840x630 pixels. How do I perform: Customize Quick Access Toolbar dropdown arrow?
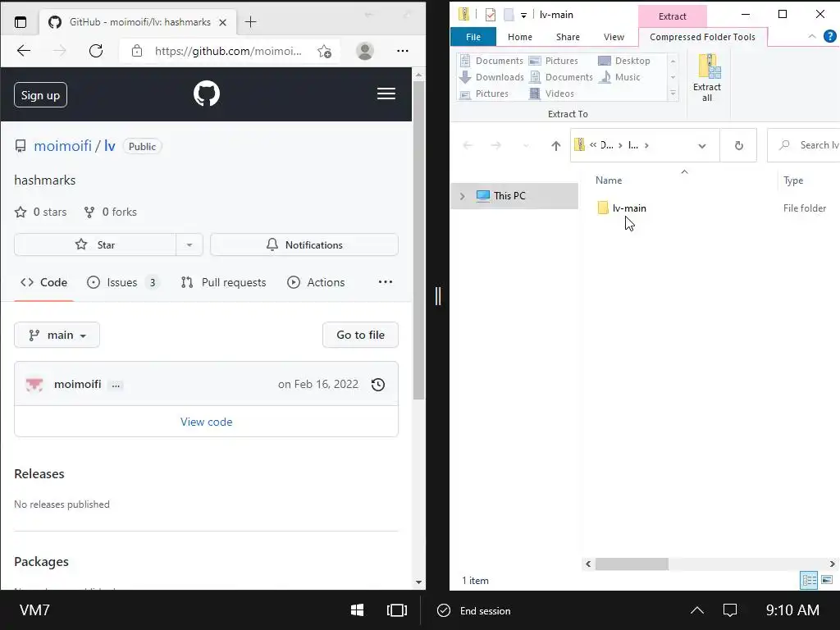[523, 15]
